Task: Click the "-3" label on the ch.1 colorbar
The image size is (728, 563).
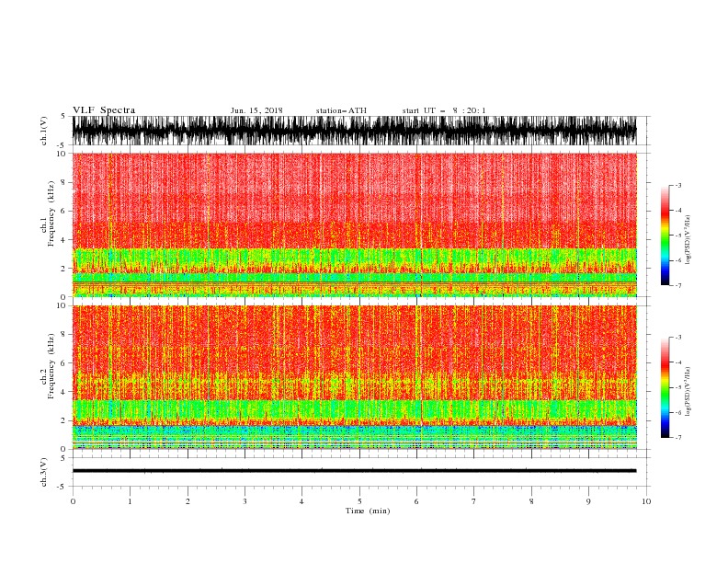Action: tap(678, 185)
